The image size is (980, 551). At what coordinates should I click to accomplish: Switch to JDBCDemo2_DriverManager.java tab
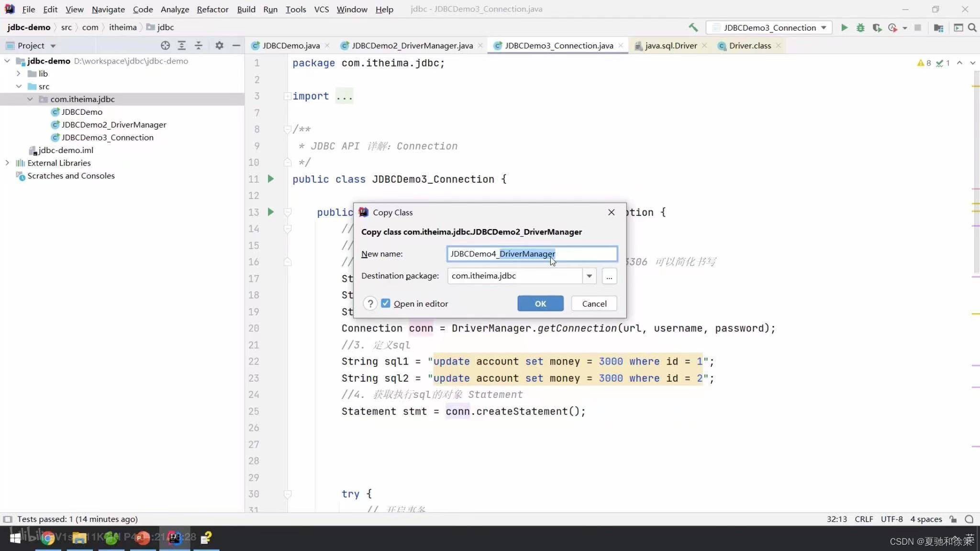click(x=412, y=45)
